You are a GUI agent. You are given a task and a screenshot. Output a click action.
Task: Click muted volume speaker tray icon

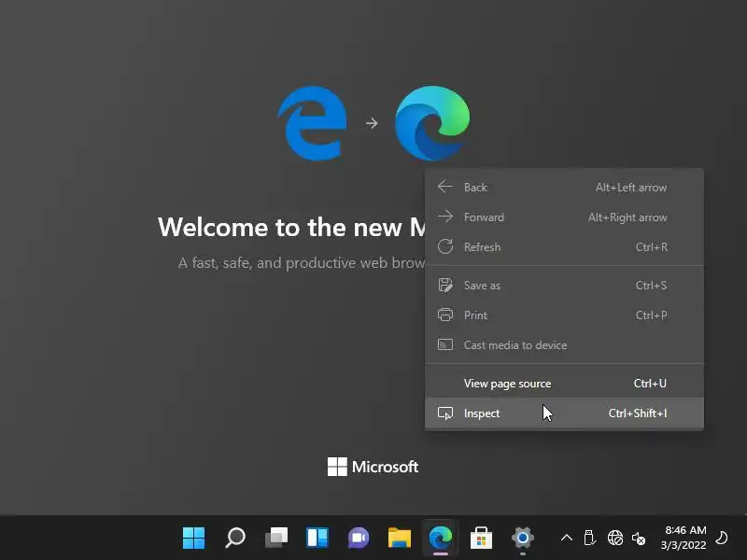(639, 539)
